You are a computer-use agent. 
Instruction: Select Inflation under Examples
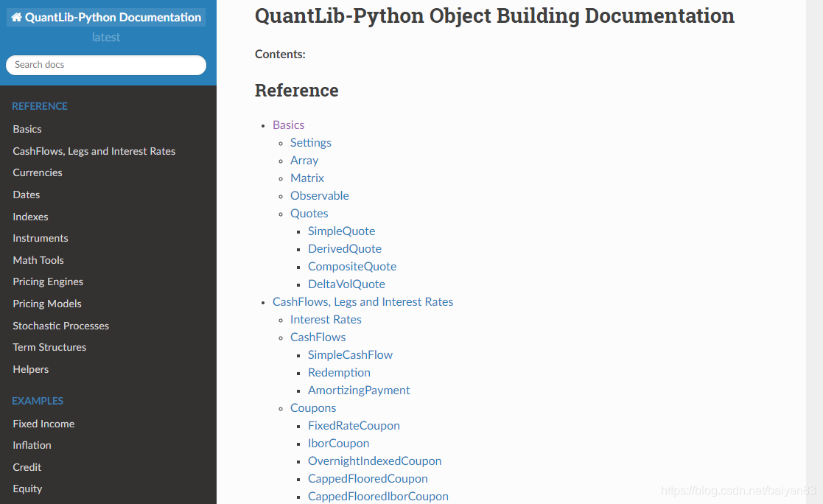[32, 445]
